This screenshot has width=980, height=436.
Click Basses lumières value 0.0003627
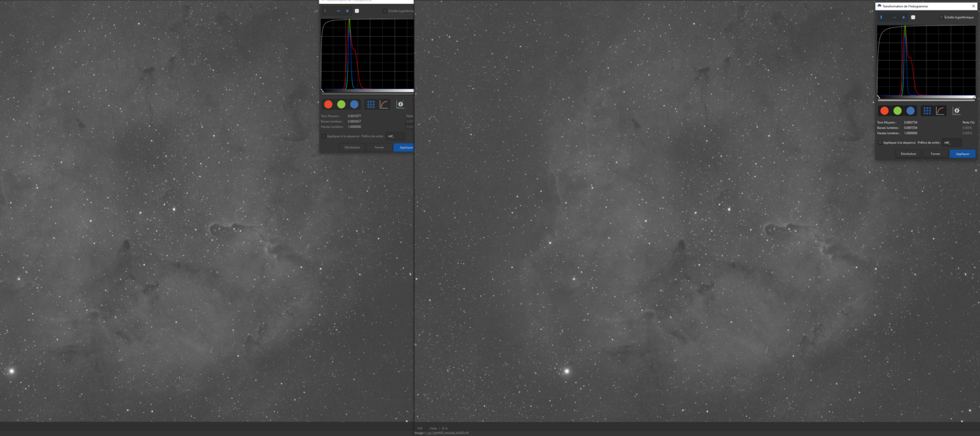(x=355, y=122)
